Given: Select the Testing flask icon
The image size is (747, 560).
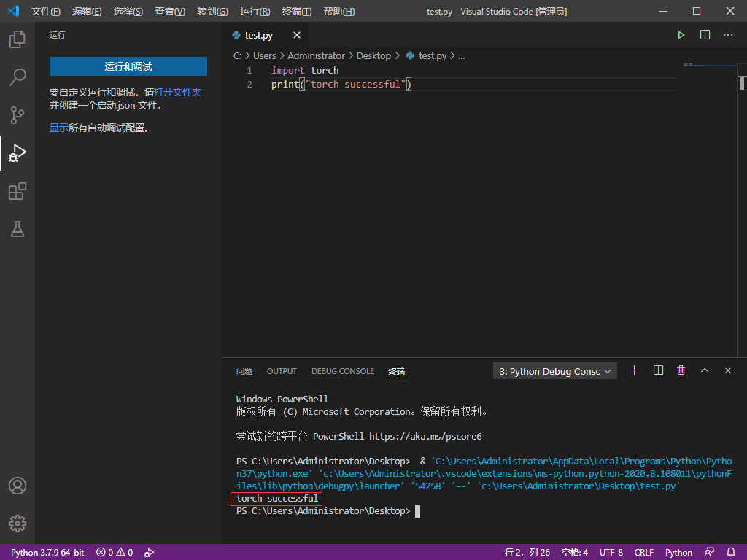Looking at the screenshot, I should pos(18,229).
